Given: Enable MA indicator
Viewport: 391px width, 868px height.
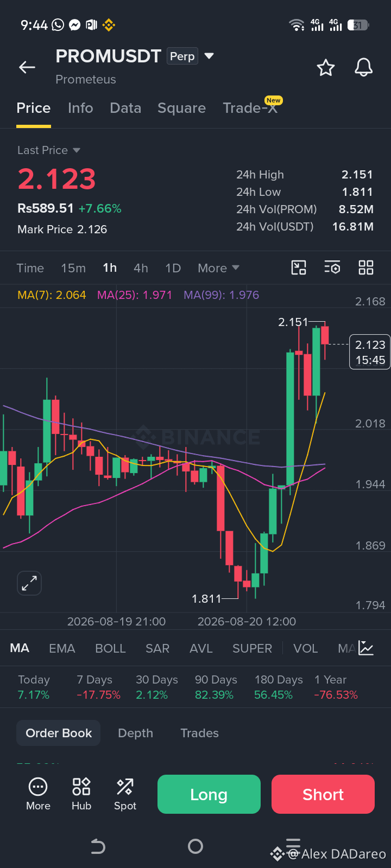Looking at the screenshot, I should pyautogui.click(x=20, y=648).
